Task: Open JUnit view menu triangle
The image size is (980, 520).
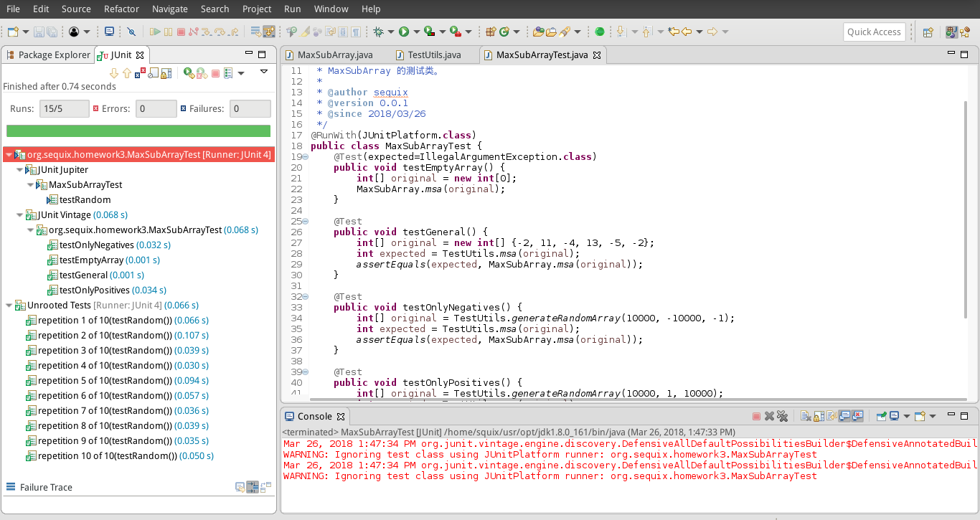Action: [x=264, y=72]
